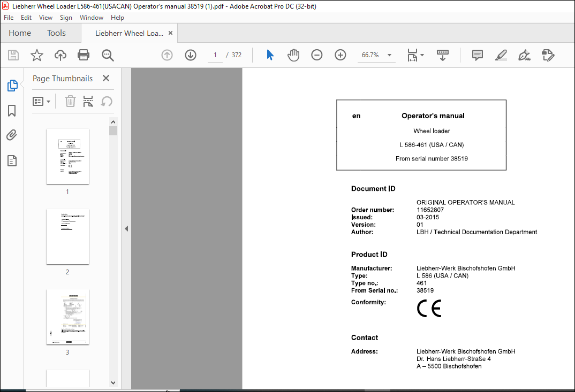Click the page number input field
Viewport: 575px width, 392px height.
(215, 55)
